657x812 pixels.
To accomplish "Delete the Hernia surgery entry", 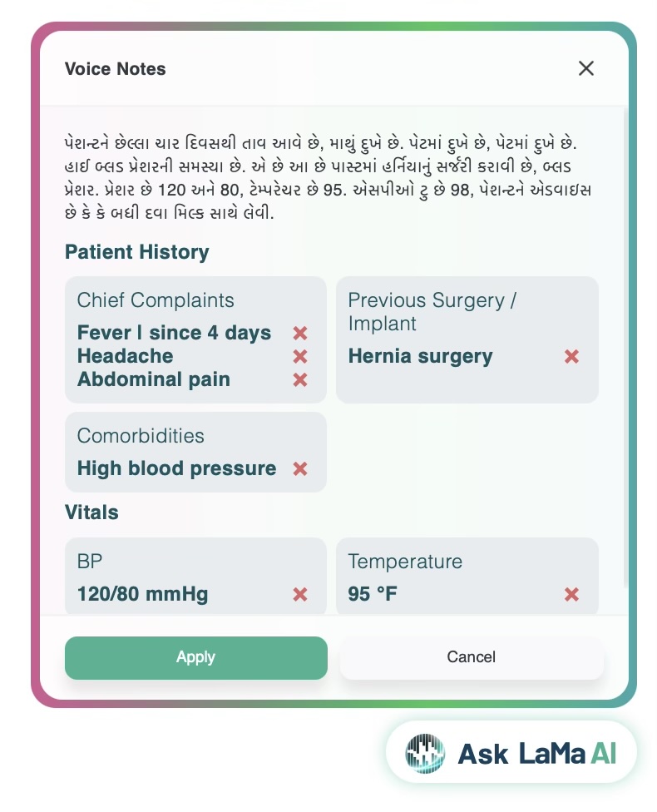I will [x=571, y=356].
